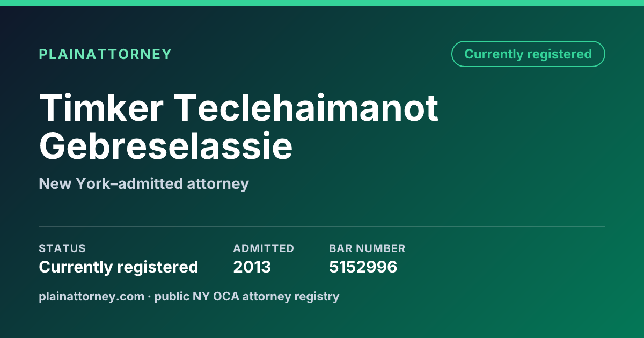The width and height of the screenshot is (644, 338).
Task: Click the ADMITTED field label
Action: (264, 249)
